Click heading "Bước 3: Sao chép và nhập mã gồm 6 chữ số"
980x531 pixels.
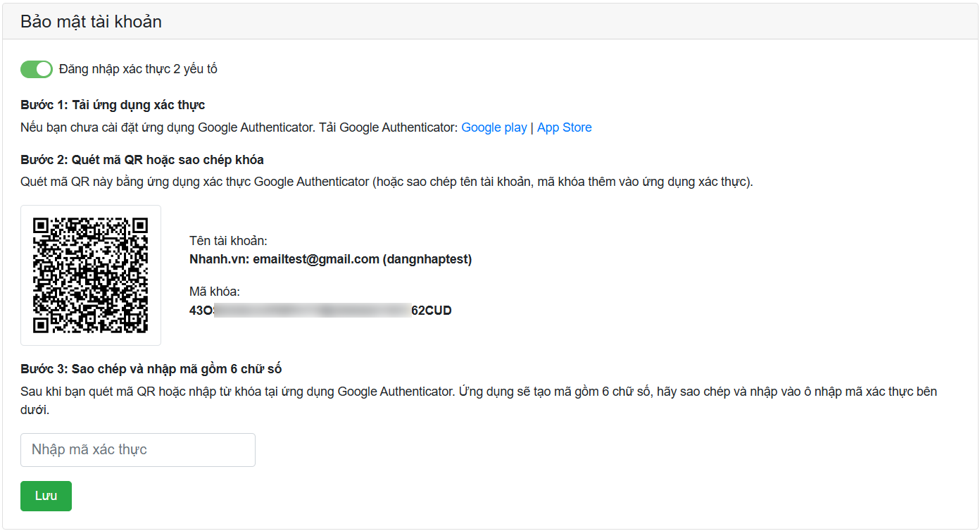pyautogui.click(x=151, y=369)
